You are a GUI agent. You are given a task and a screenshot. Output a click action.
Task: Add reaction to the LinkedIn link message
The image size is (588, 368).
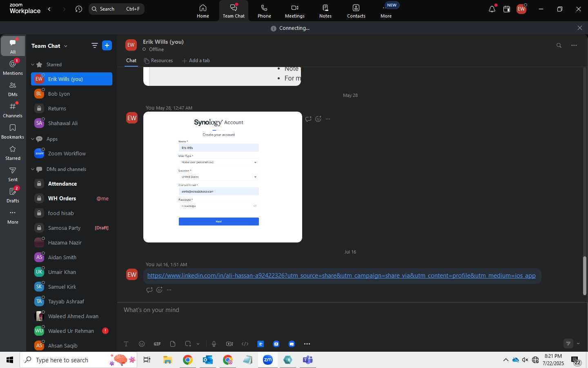[160, 290]
